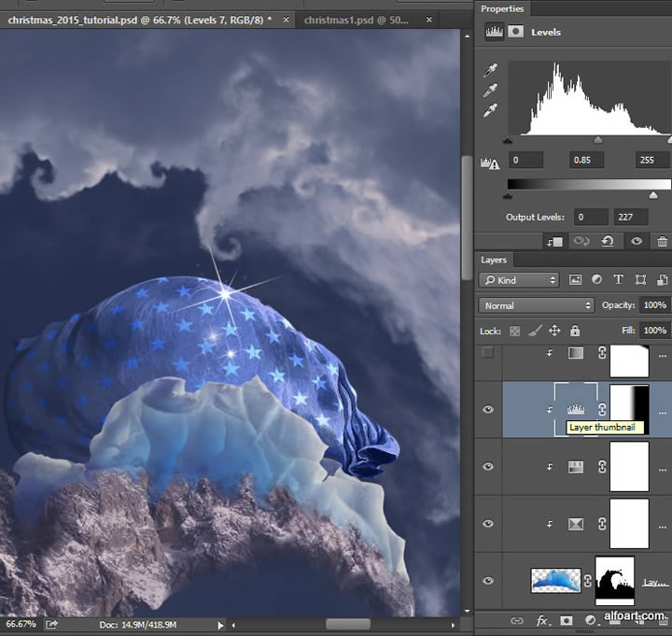Open the Normal blend mode dropdown

pyautogui.click(x=537, y=305)
